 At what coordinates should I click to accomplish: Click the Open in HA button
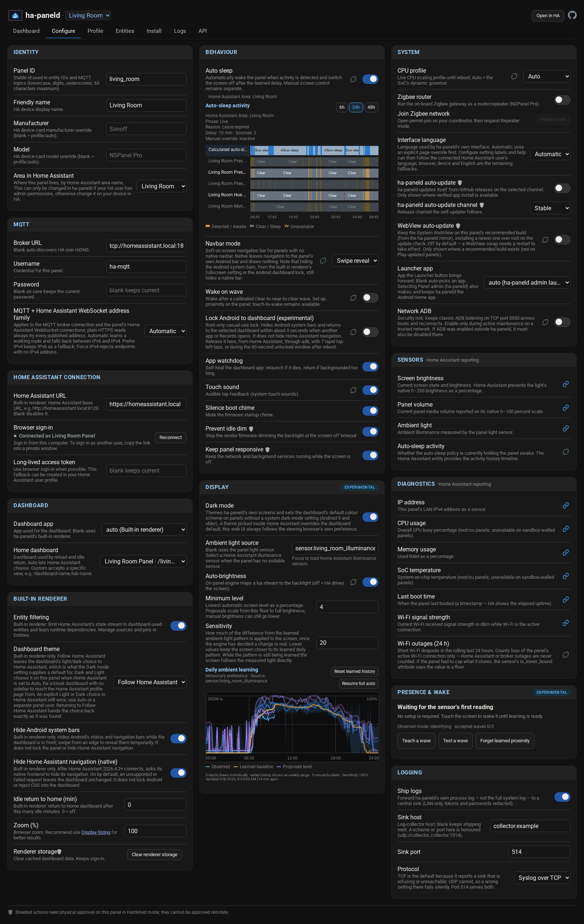547,16
